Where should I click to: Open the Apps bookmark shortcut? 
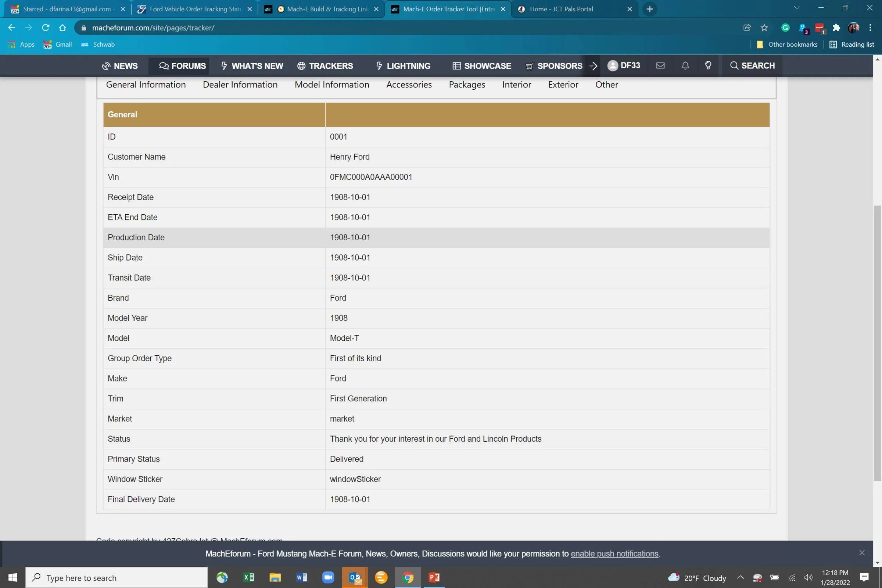tap(21, 44)
